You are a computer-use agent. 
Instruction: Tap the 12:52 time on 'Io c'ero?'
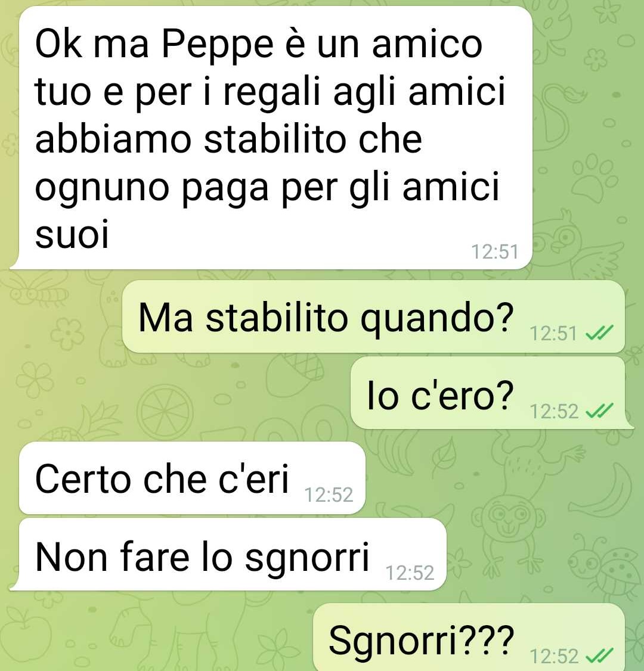point(553,411)
